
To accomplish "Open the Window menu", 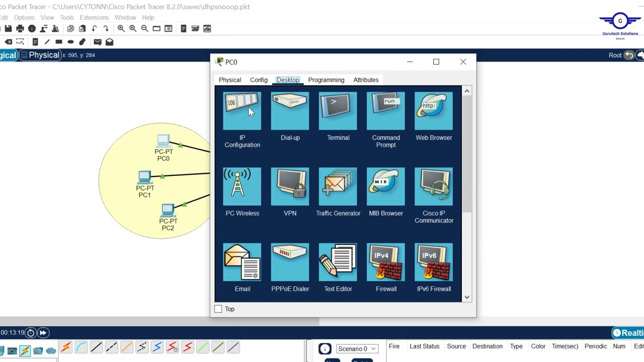I will click(x=125, y=18).
